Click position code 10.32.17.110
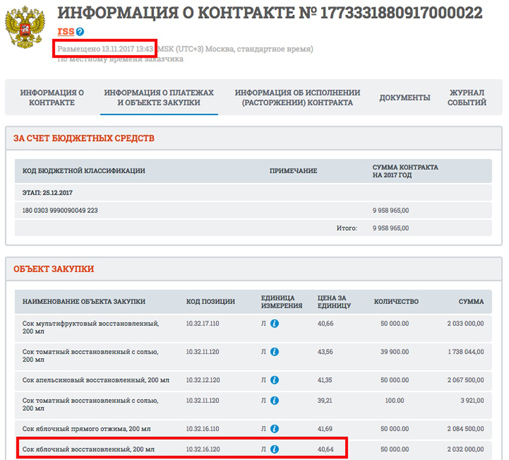 [203, 323]
